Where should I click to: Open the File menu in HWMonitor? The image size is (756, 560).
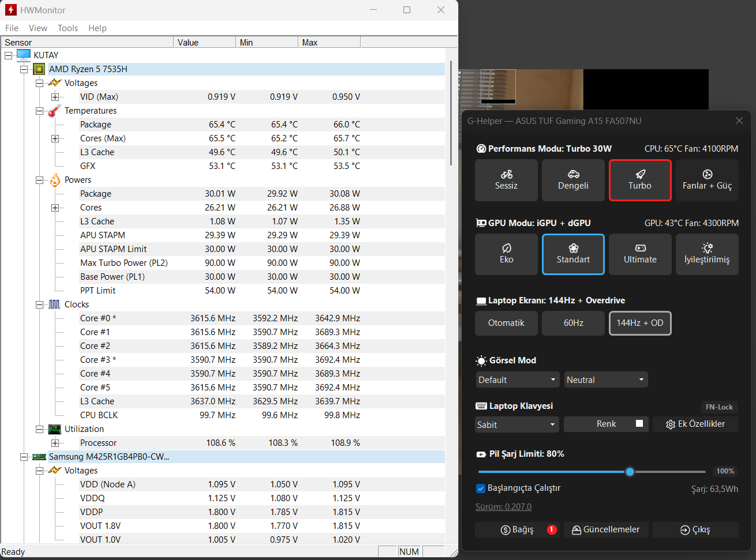(x=12, y=28)
